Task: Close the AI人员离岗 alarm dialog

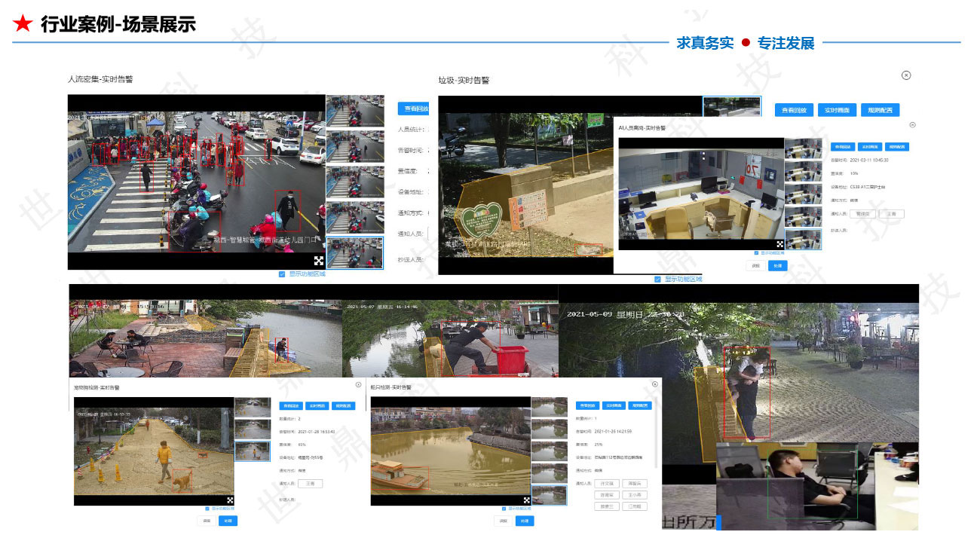Action: [x=912, y=125]
